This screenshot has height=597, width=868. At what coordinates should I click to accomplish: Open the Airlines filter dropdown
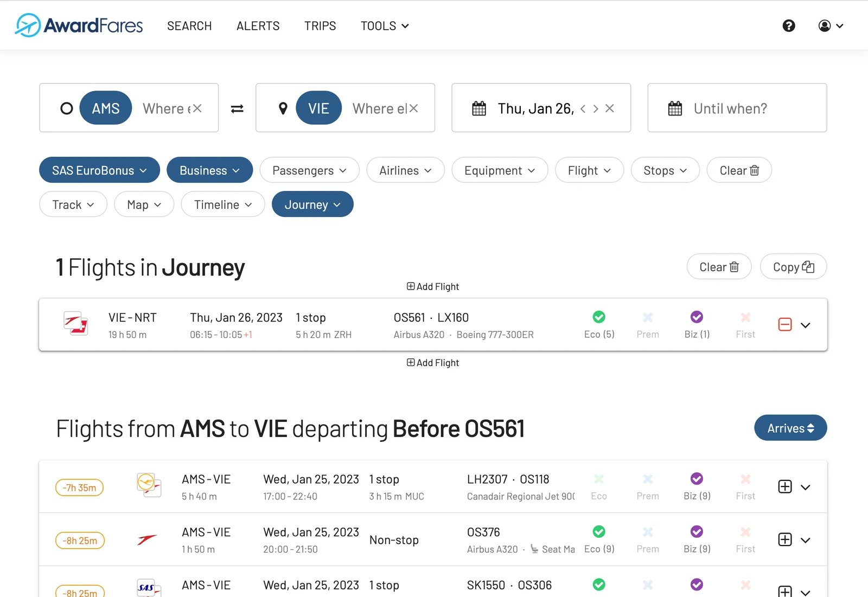pyautogui.click(x=405, y=170)
